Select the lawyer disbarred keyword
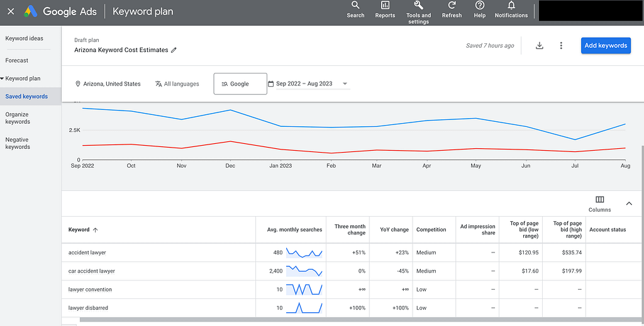Image resolution: width=644 pixels, height=326 pixels. (x=88, y=308)
